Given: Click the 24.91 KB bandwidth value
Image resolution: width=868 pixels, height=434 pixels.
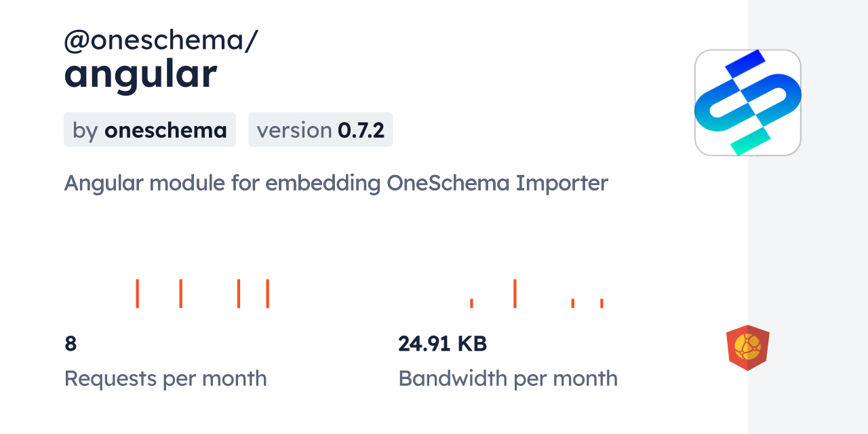Looking at the screenshot, I should tap(442, 344).
